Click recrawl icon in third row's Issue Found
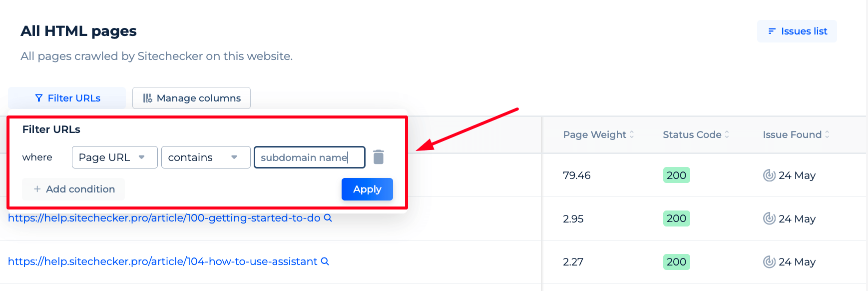The height and width of the screenshot is (291, 868). [x=769, y=262]
